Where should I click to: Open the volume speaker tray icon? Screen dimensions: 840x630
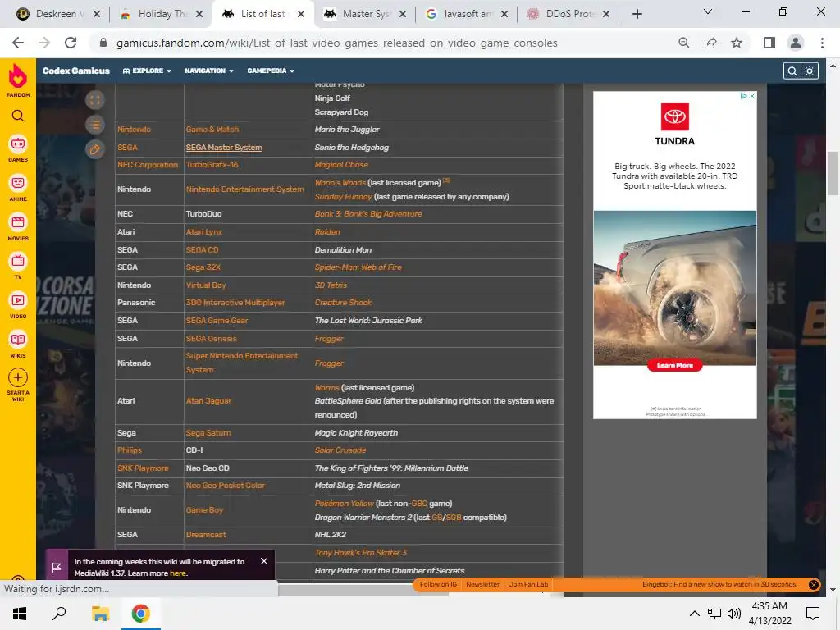coord(734,614)
